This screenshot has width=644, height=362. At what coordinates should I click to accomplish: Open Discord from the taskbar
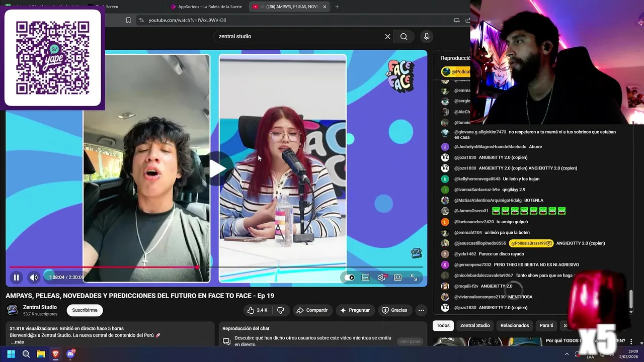coord(70,354)
